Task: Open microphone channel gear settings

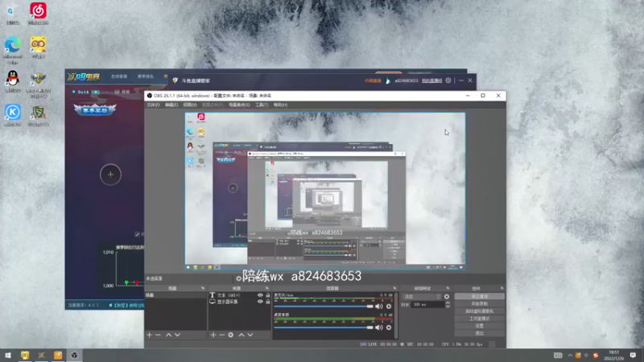Action: [x=389, y=306]
